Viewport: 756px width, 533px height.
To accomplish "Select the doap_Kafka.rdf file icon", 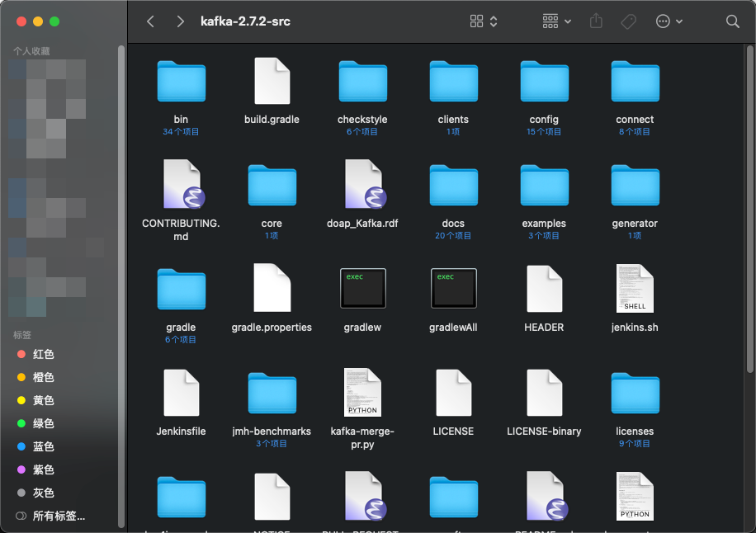I will [365, 185].
